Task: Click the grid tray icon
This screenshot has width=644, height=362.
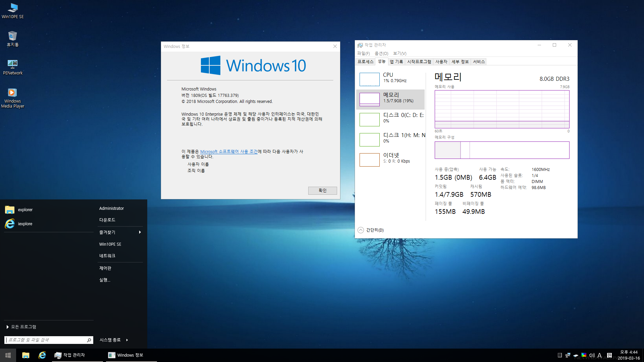Action: pyautogui.click(x=560, y=355)
